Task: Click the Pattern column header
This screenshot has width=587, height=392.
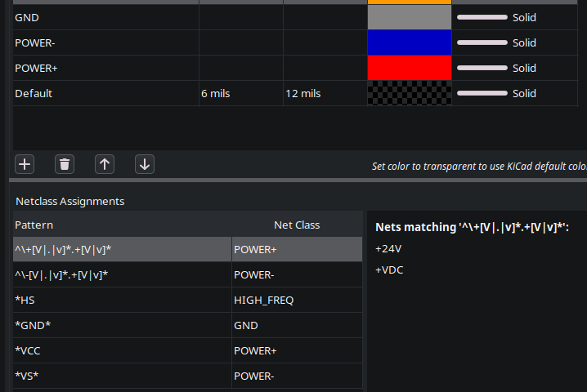Action: pyautogui.click(x=122, y=225)
